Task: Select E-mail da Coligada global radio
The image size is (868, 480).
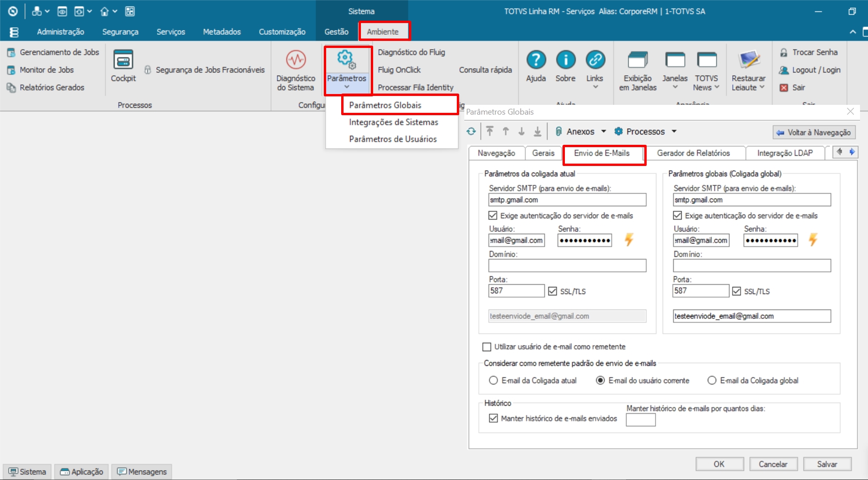Action: pos(712,380)
